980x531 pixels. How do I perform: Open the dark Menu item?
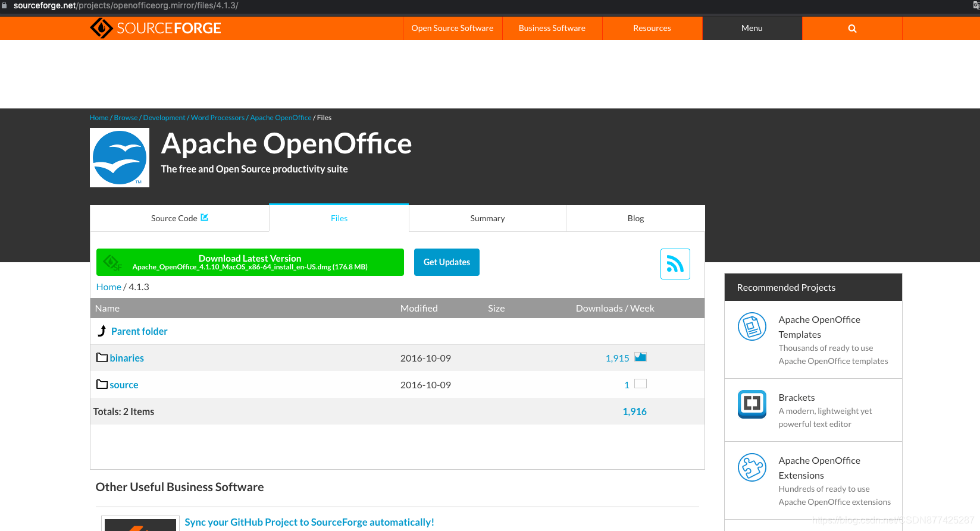752,28
